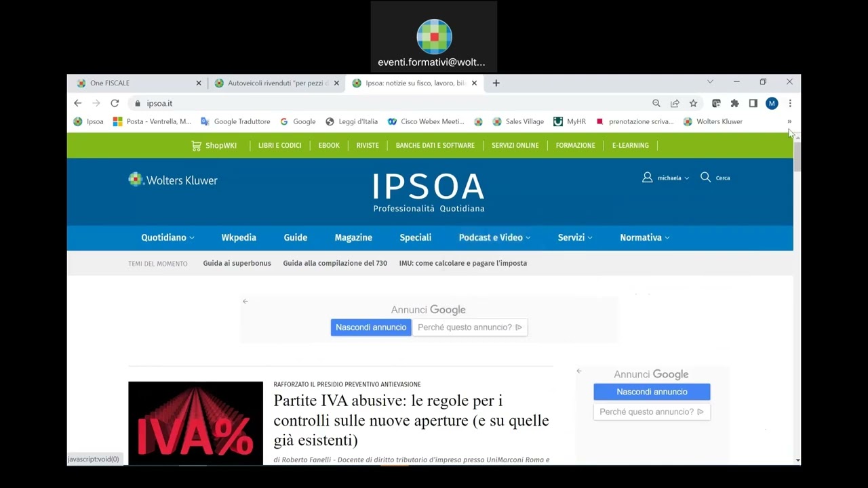
Task: Expand the michaela account dropdown
Action: tap(686, 178)
